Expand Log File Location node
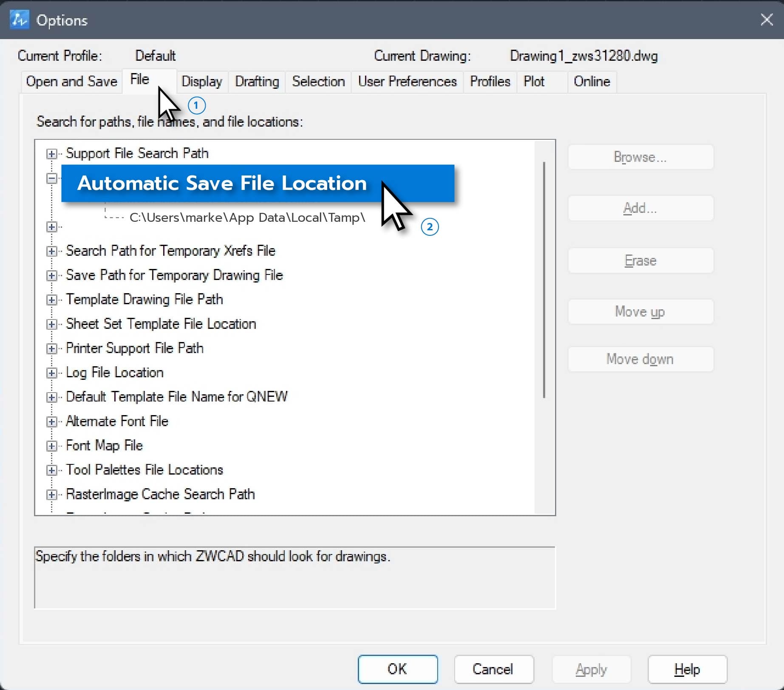The image size is (784, 690). point(51,373)
